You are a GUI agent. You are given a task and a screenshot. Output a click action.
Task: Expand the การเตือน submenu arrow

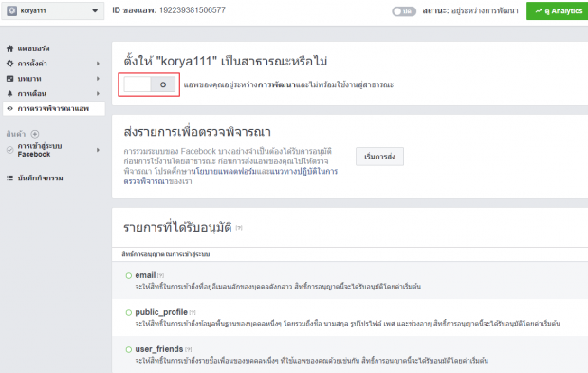(98, 93)
